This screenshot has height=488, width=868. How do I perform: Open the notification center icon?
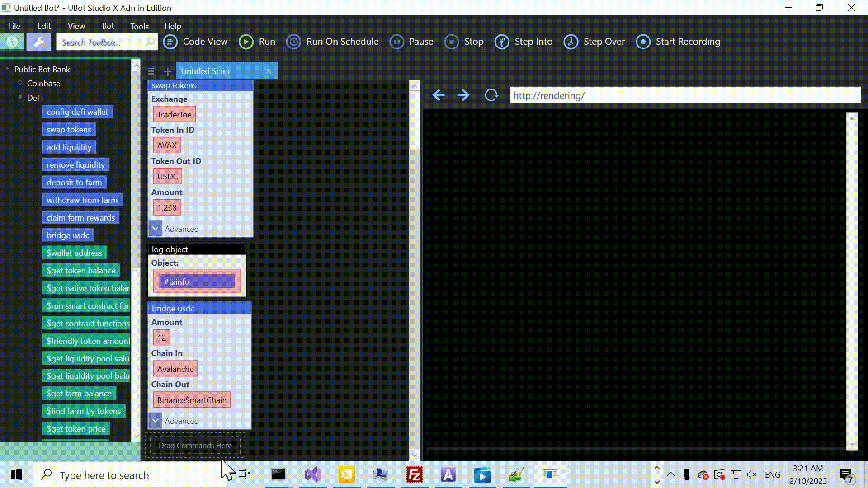847,475
